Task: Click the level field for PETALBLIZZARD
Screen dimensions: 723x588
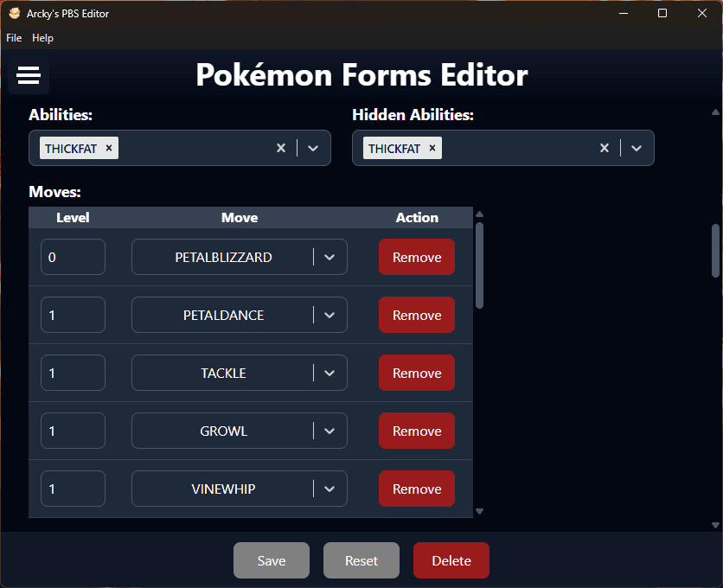Action: [73, 258]
